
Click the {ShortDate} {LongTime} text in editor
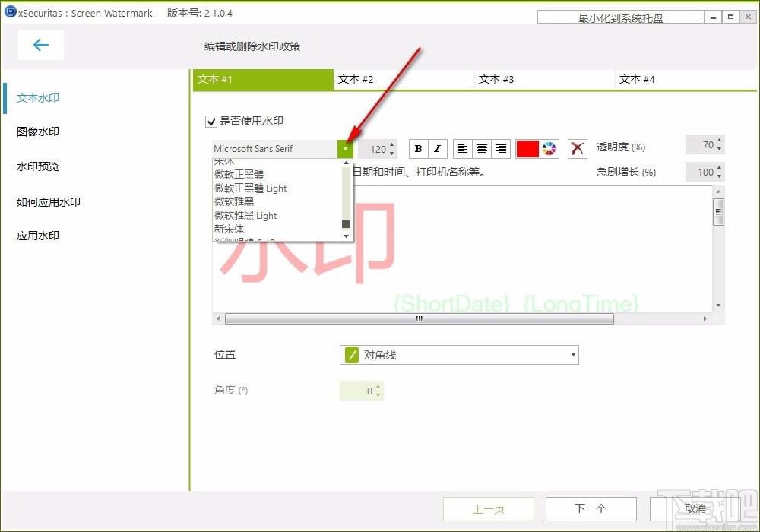tap(516, 304)
